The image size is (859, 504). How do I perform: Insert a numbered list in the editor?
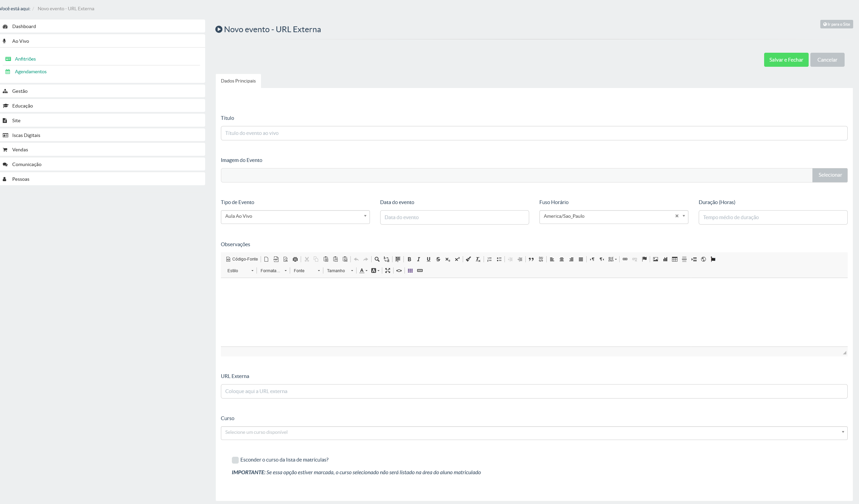489,259
